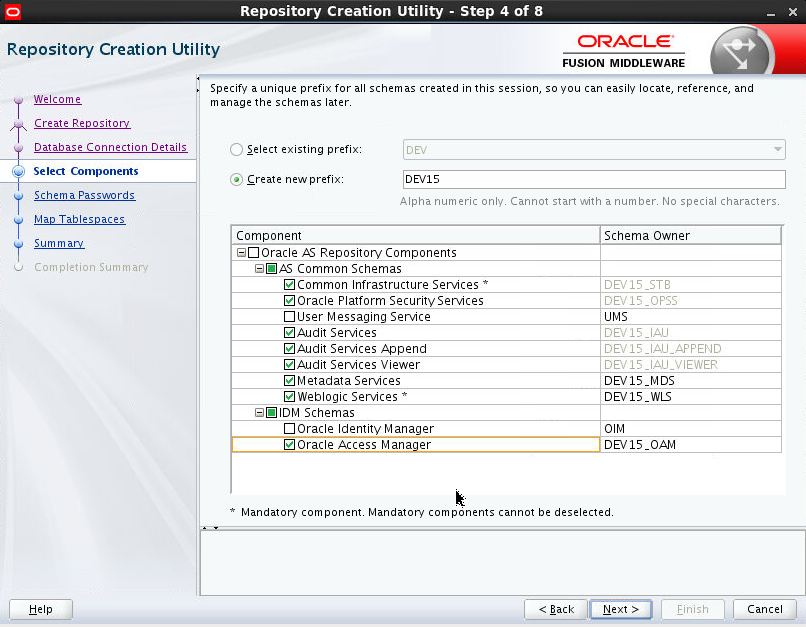Collapse Oracle AS Repository Components tree node
This screenshot has width=806, height=627.
pyautogui.click(x=241, y=252)
